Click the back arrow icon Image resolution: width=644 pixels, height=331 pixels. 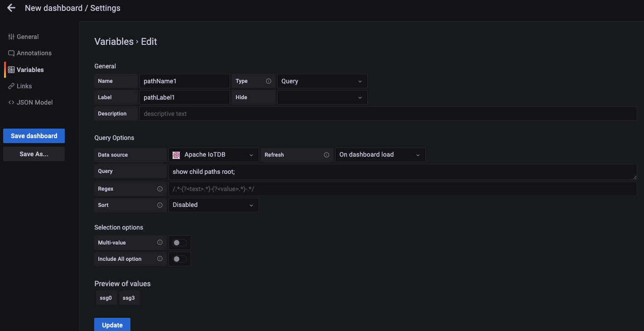coord(11,8)
